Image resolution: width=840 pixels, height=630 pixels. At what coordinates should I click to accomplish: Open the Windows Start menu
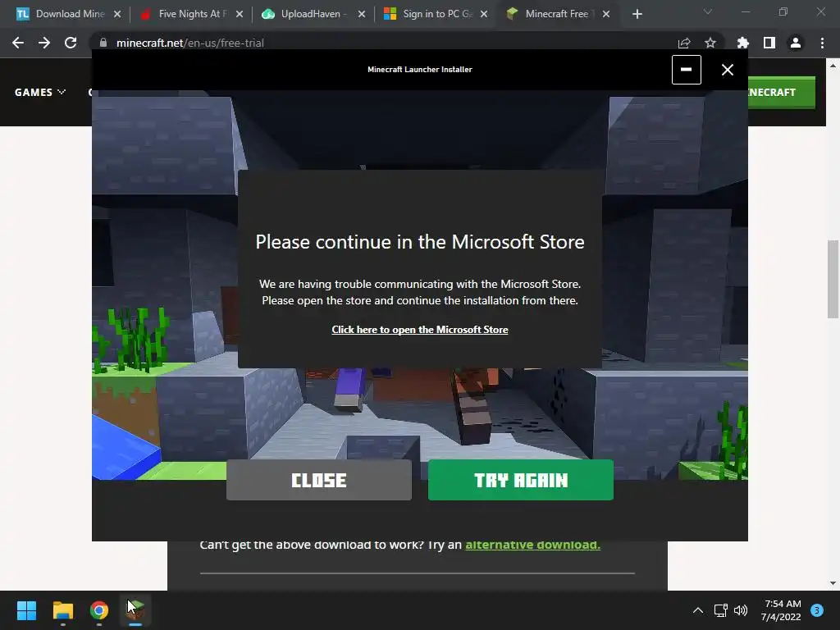click(26, 610)
